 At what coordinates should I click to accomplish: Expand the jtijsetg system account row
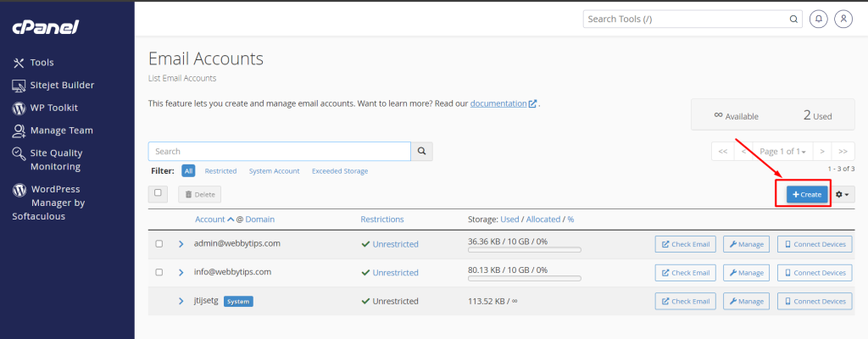click(181, 301)
